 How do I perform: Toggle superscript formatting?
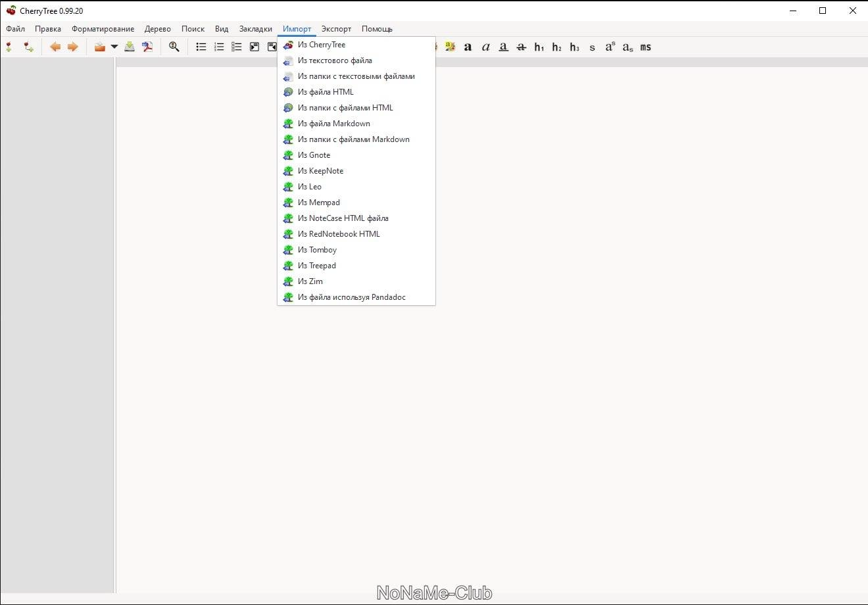610,47
